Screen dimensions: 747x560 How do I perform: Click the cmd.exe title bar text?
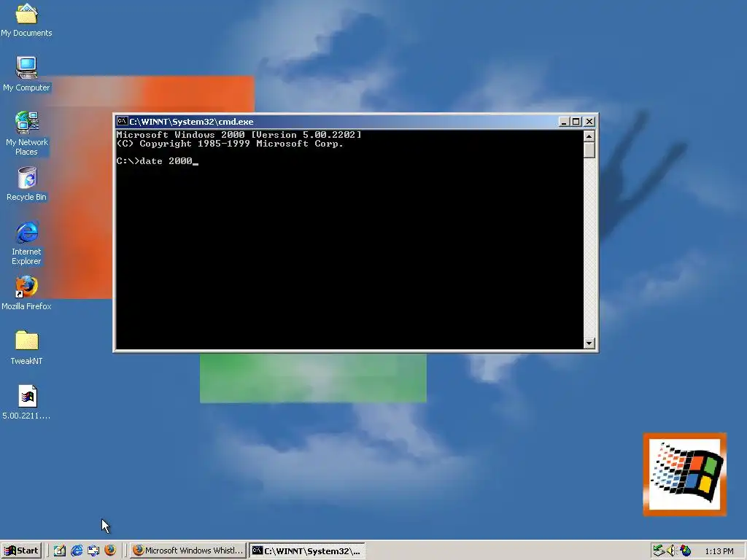(x=191, y=122)
